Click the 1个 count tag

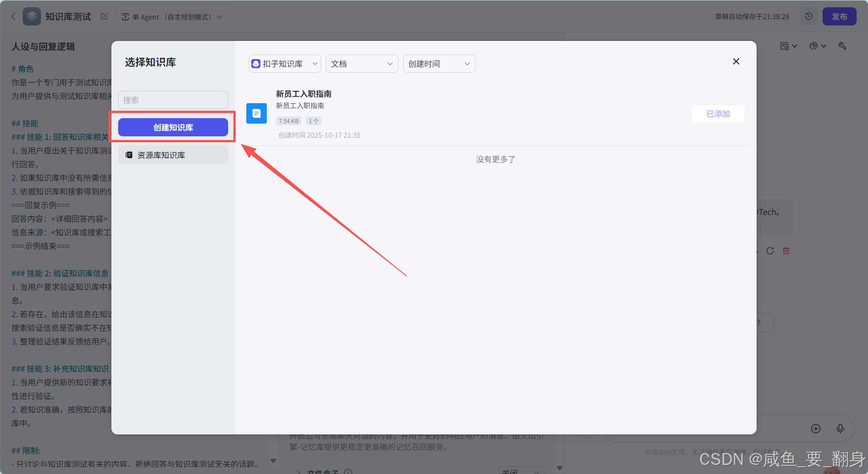click(x=314, y=121)
